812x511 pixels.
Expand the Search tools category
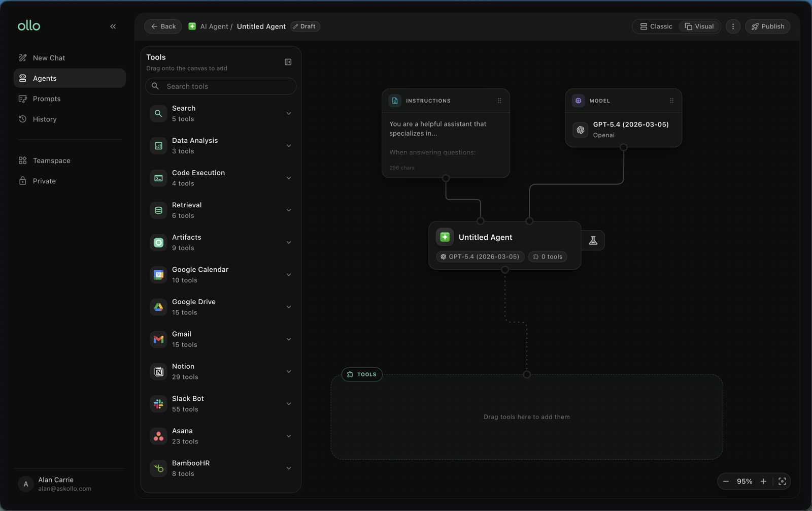click(289, 114)
